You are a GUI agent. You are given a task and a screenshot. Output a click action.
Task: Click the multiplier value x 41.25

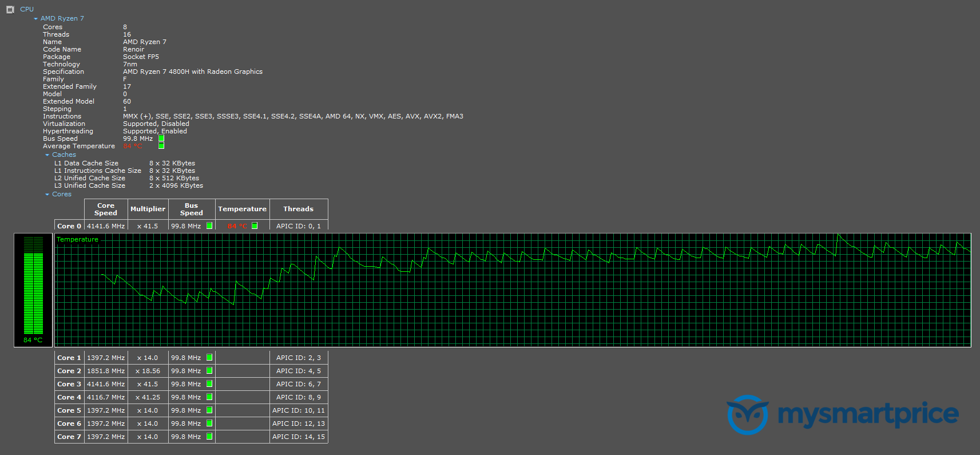pyautogui.click(x=148, y=397)
